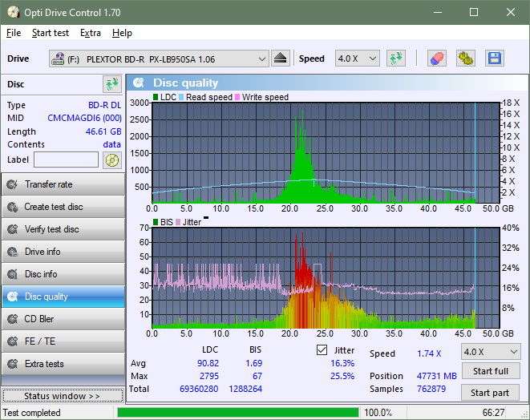Click the FE / TE sidebar icon
The height and width of the screenshot is (420, 530).
13,341
